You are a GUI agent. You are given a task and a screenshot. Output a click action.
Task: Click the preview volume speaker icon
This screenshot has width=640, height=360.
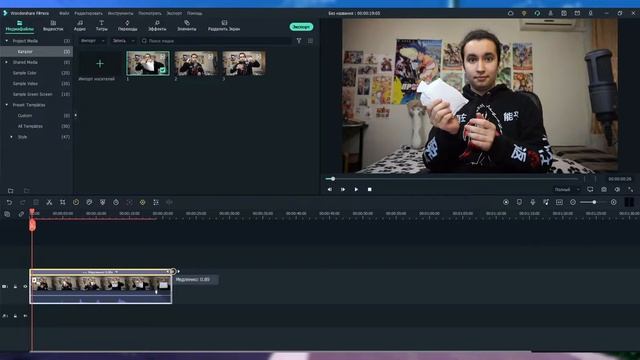tap(617, 189)
